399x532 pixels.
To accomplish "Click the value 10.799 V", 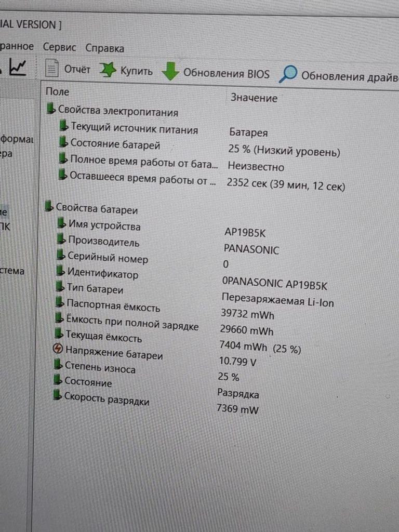I will (x=237, y=361).
